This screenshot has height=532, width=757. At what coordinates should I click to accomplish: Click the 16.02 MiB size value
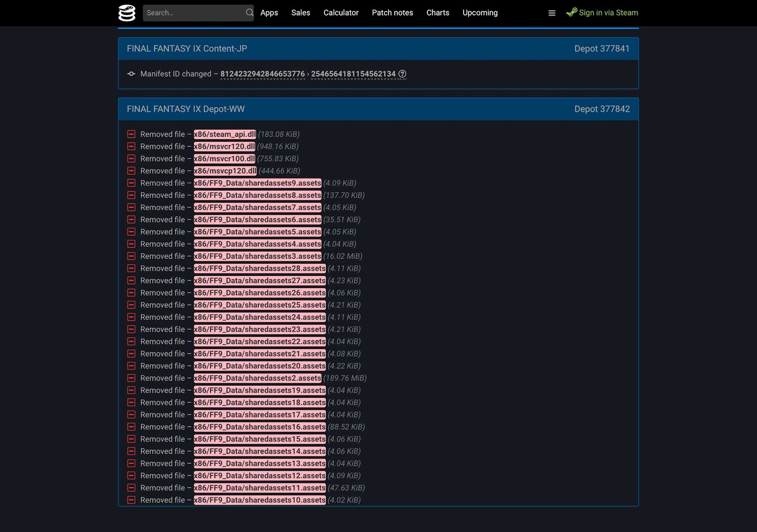pyautogui.click(x=343, y=256)
